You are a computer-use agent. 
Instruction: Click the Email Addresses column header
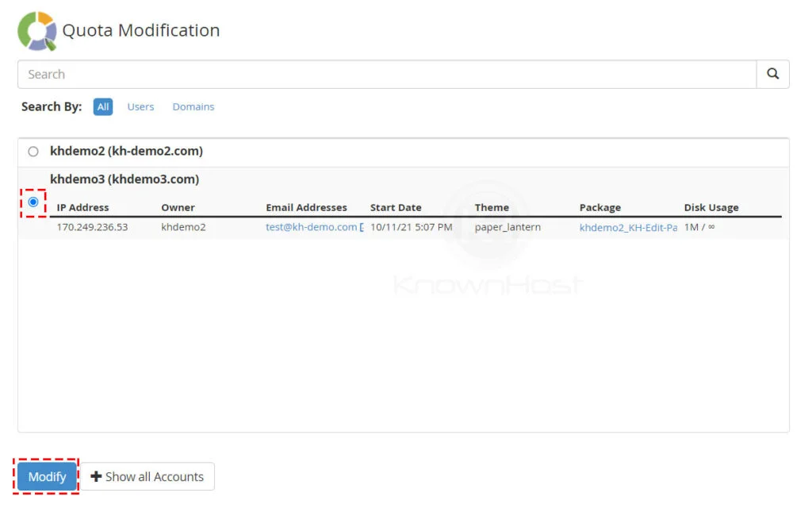(307, 207)
